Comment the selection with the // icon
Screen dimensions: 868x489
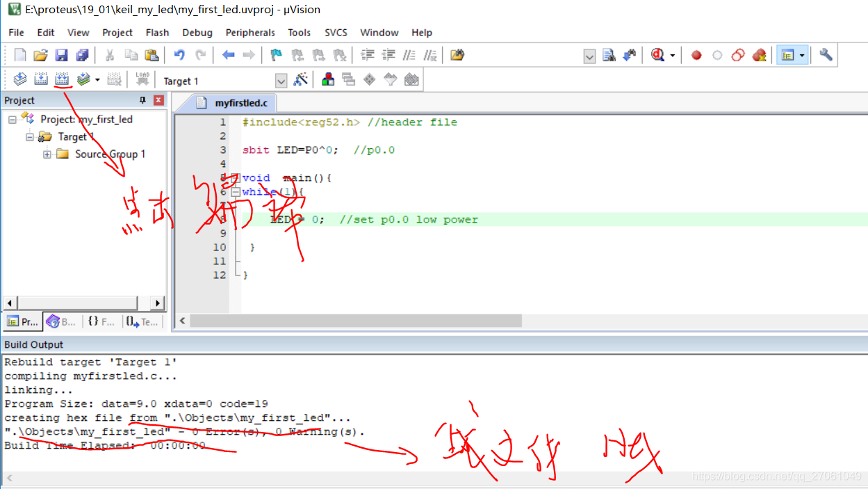pyautogui.click(x=409, y=55)
